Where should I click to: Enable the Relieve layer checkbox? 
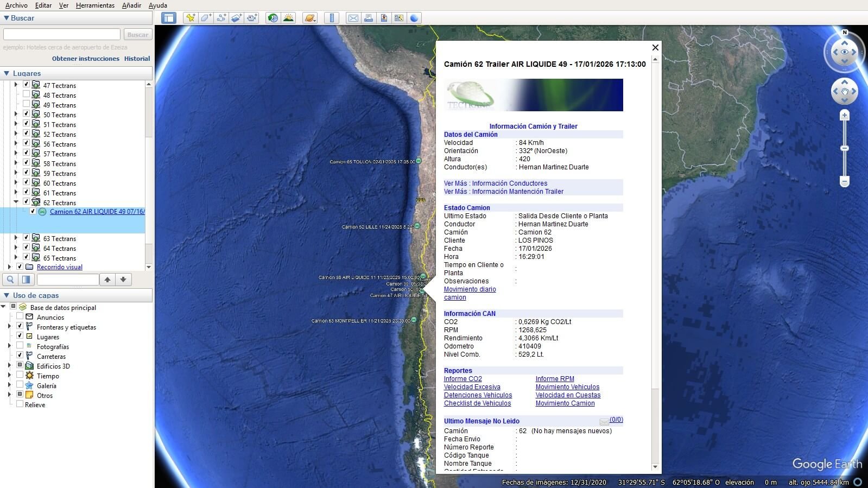point(20,404)
